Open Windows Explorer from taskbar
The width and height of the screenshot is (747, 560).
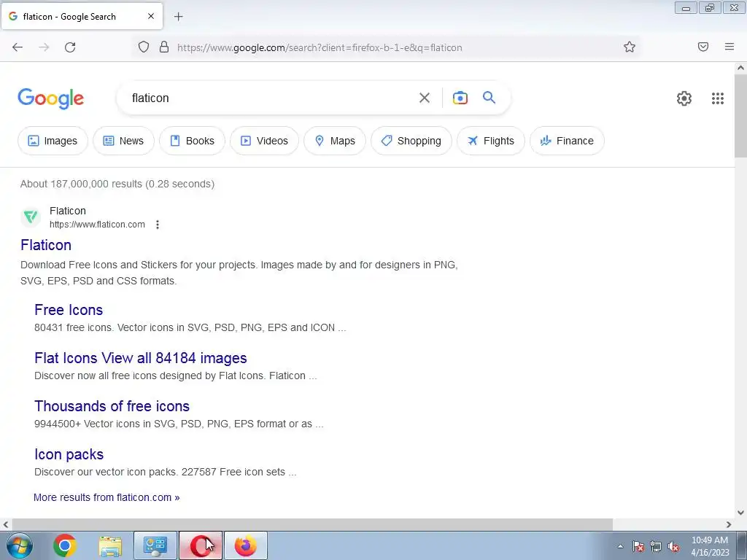[110, 545]
